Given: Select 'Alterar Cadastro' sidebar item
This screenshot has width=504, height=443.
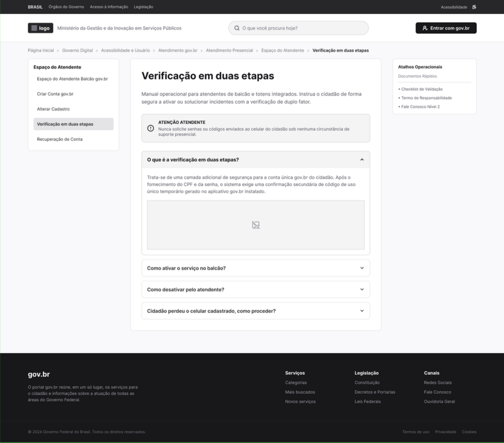Looking at the screenshot, I should (73, 109).
